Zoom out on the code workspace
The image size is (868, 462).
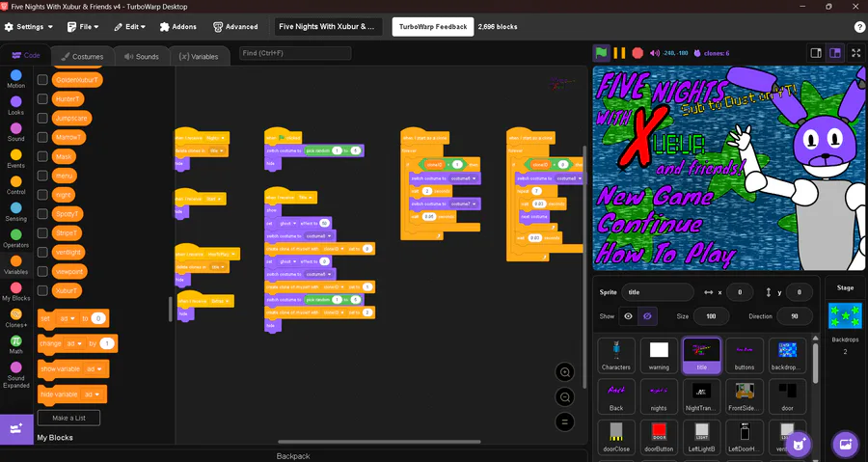(x=564, y=397)
